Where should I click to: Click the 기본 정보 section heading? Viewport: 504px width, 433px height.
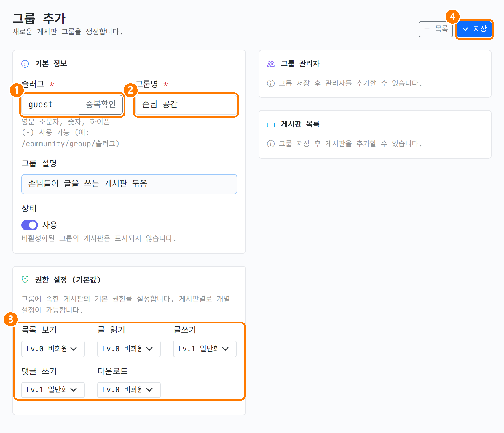coord(51,64)
